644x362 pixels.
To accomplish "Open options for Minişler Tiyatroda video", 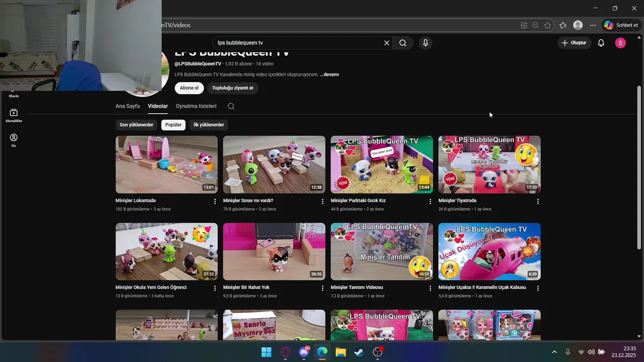I will pyautogui.click(x=538, y=201).
